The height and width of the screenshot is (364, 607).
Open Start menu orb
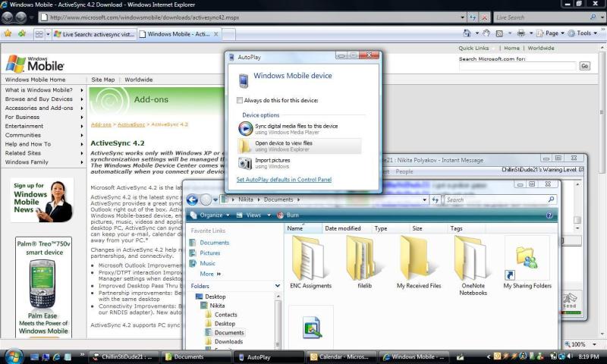(14, 356)
